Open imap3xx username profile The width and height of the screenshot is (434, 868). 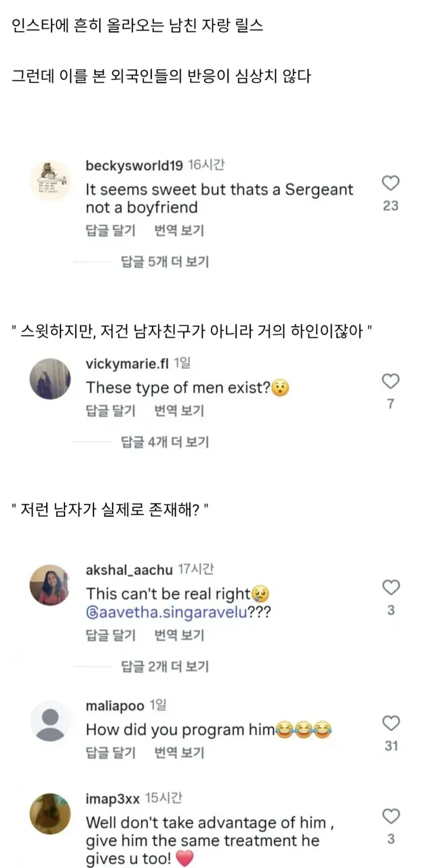tap(113, 799)
